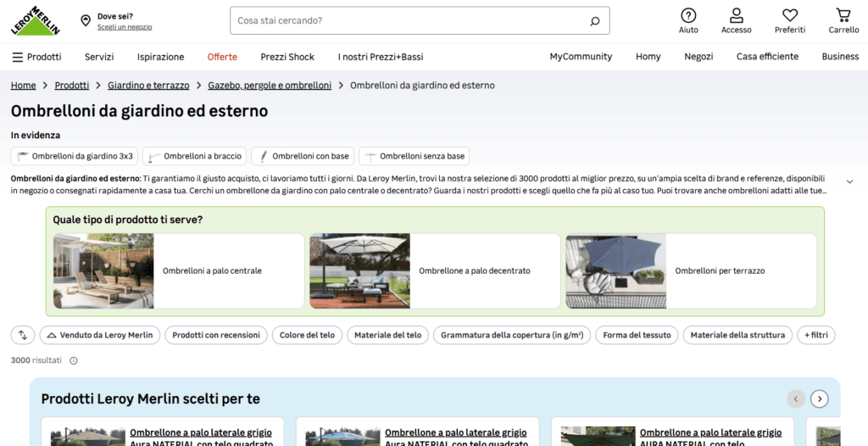
Task: Open Grammatura della copertura filter
Action: 512,335
